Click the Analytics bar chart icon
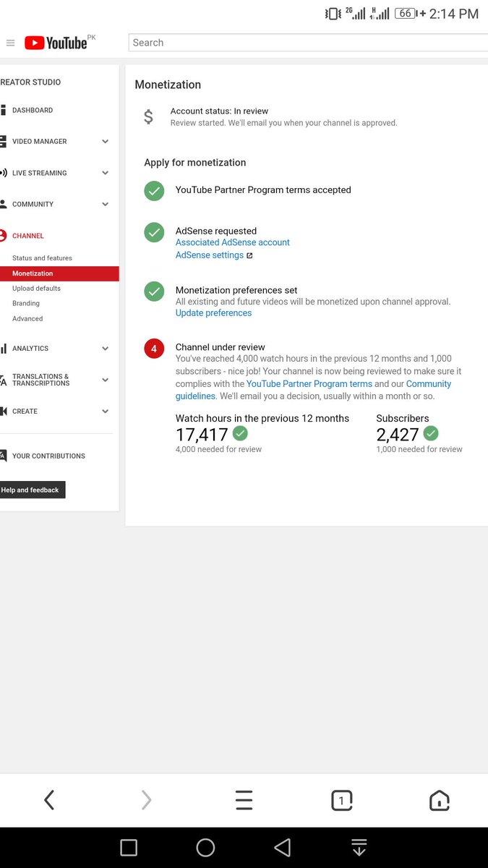The width and height of the screenshot is (488, 868). pos(3,349)
